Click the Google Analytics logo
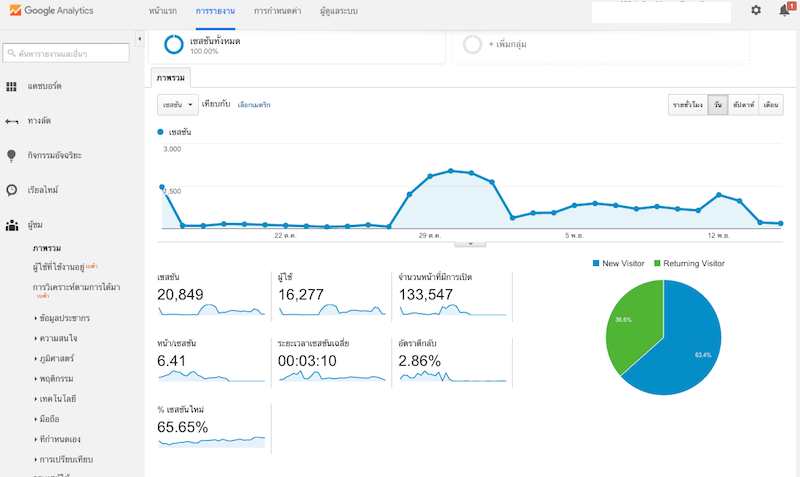This screenshot has width=800, height=477. (x=51, y=10)
